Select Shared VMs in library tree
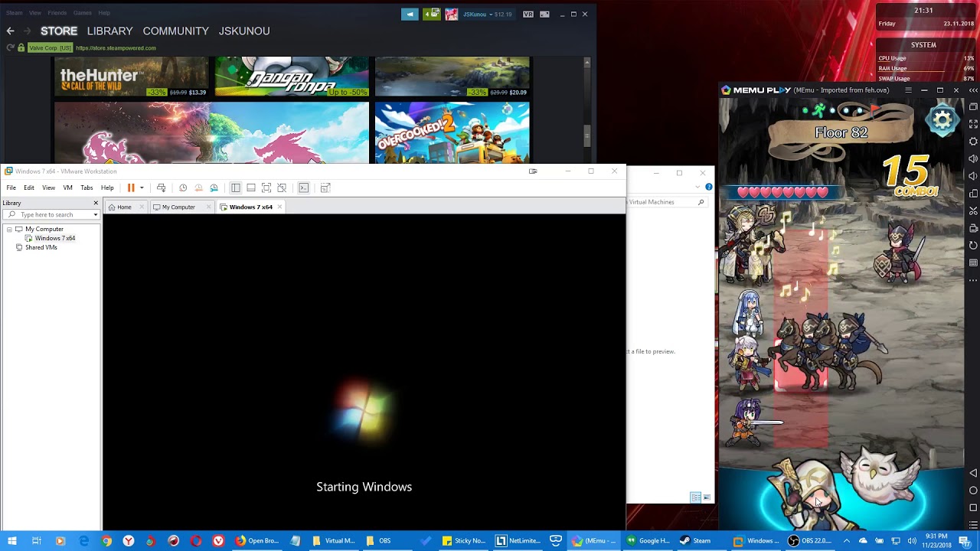Viewport: 980px width, 551px height. click(x=41, y=247)
